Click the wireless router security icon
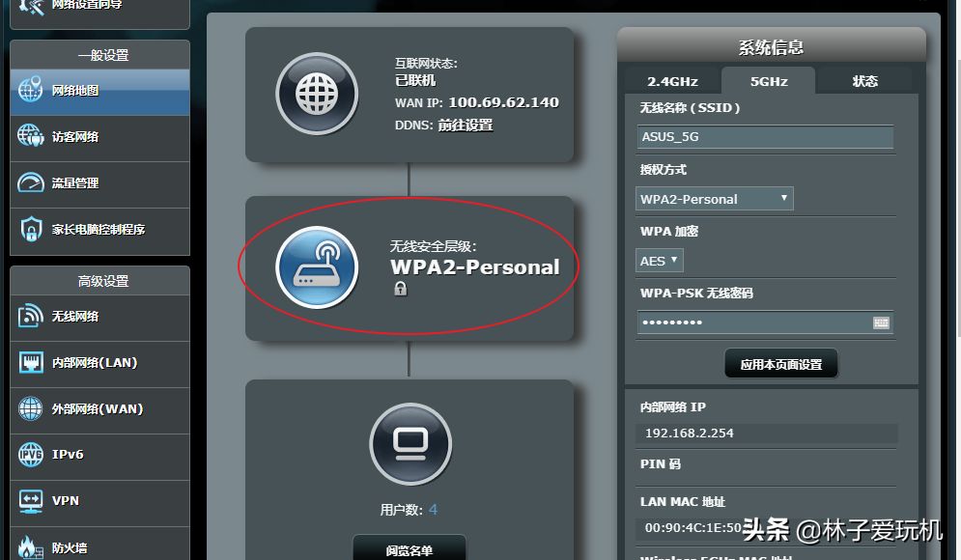The image size is (961, 560). (317, 267)
